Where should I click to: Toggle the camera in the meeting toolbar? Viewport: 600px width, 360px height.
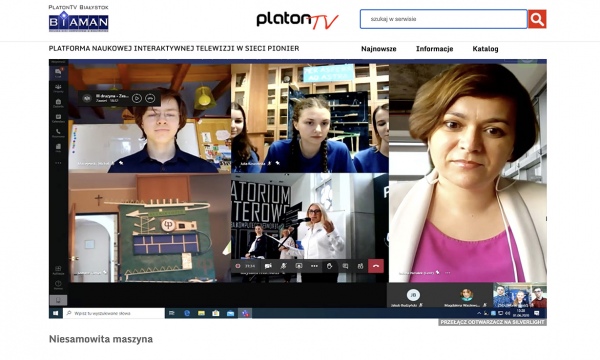[x=268, y=266]
